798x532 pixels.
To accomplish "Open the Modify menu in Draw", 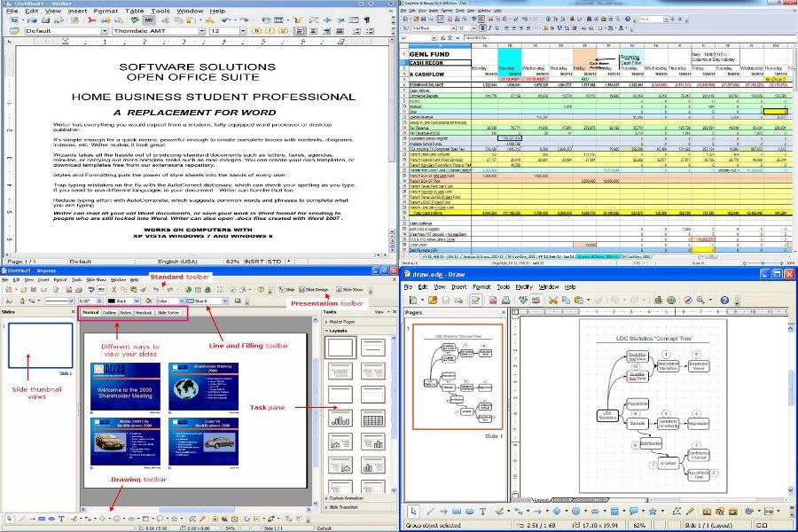I will [x=524, y=287].
